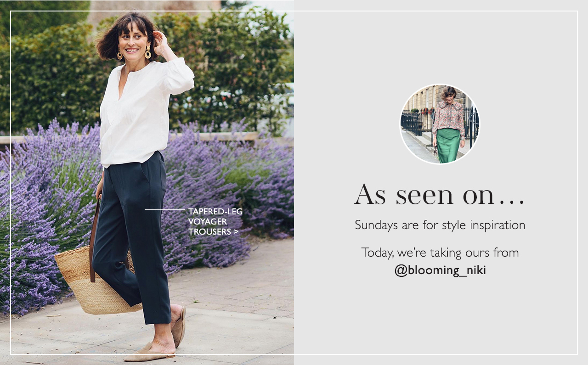Click the green skirt in the round thumbnail
The height and width of the screenshot is (365, 588).
point(448,146)
